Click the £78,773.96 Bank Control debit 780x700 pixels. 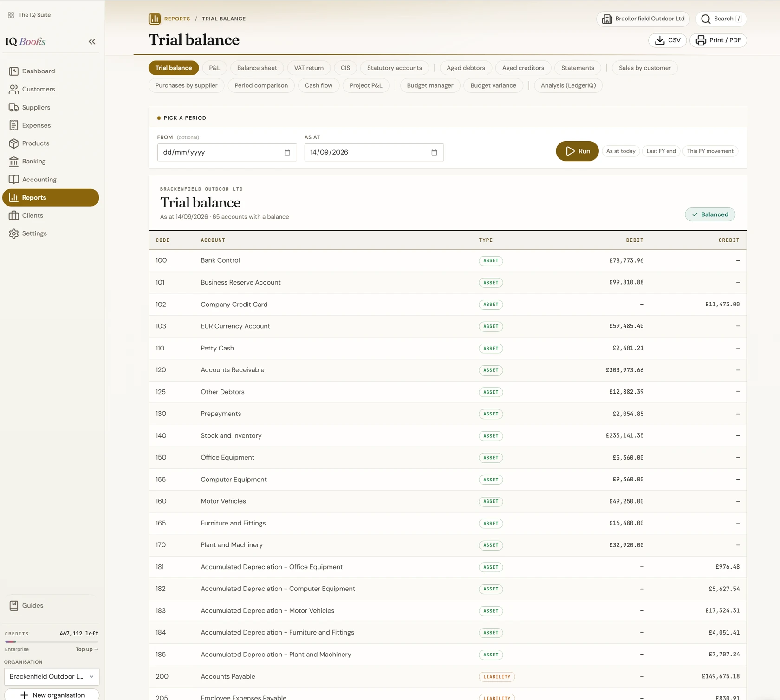pyautogui.click(x=626, y=260)
